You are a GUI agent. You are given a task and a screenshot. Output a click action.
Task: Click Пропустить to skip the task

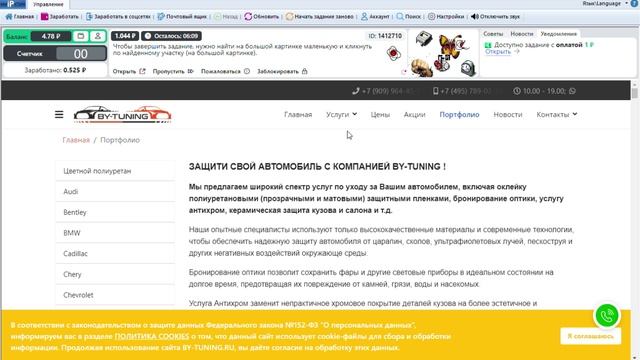pos(173,71)
